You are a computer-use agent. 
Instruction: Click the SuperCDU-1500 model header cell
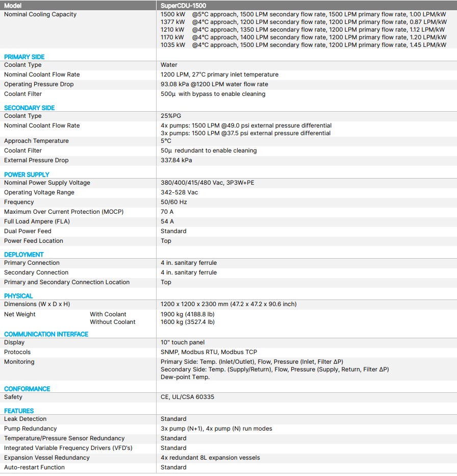183,6
